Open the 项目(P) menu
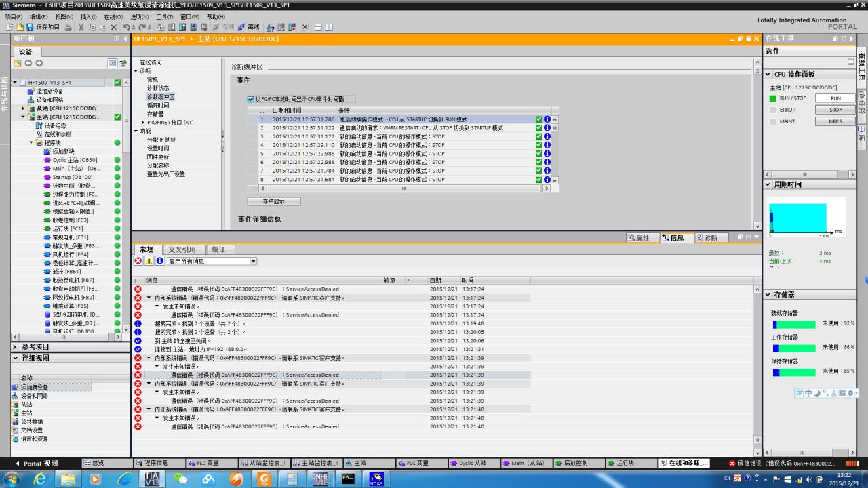Image resolution: width=868 pixels, height=488 pixels. (x=14, y=16)
